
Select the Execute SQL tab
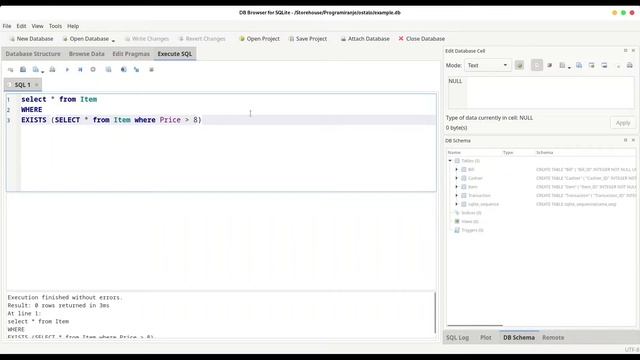(x=175, y=54)
